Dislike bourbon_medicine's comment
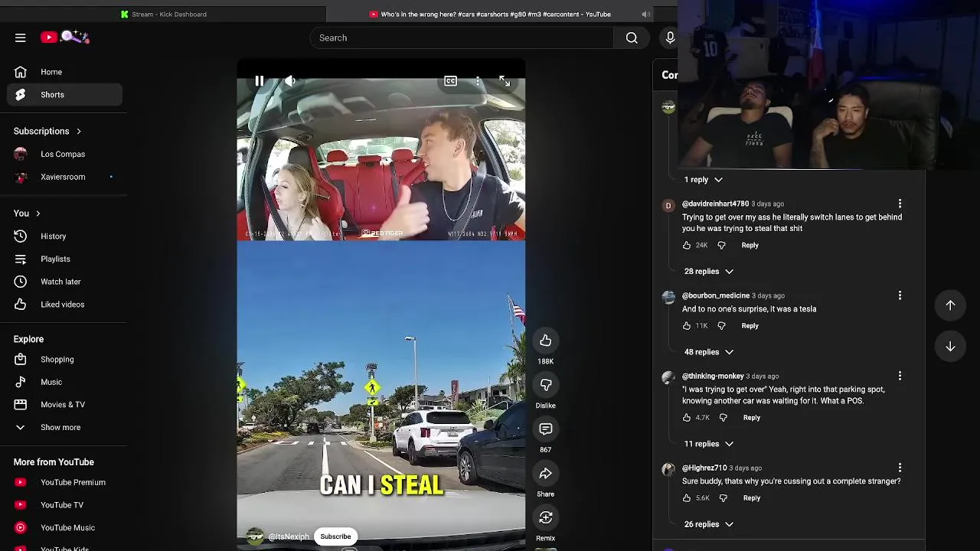 pos(721,326)
